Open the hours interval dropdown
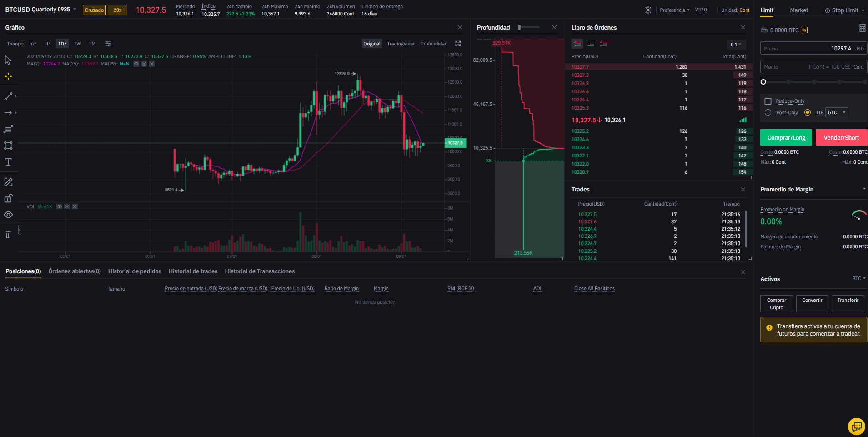The height and width of the screenshot is (437, 868). click(x=47, y=44)
